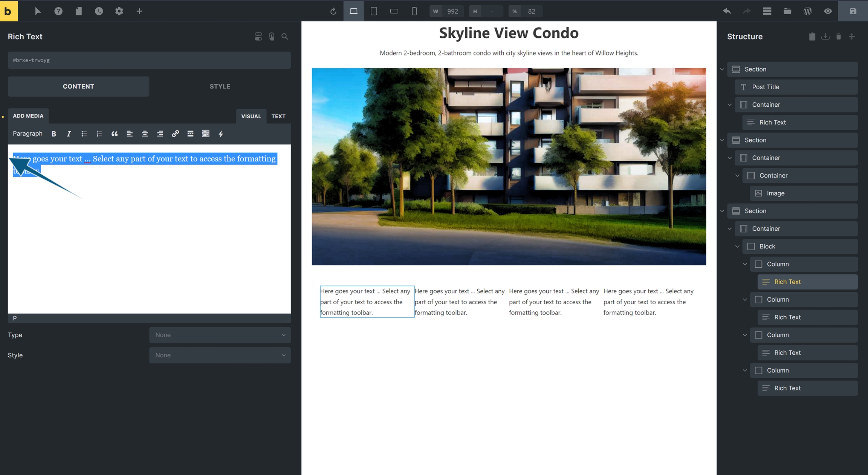The image size is (868, 475).
Task: Click the save disk icon
Action: [853, 11]
